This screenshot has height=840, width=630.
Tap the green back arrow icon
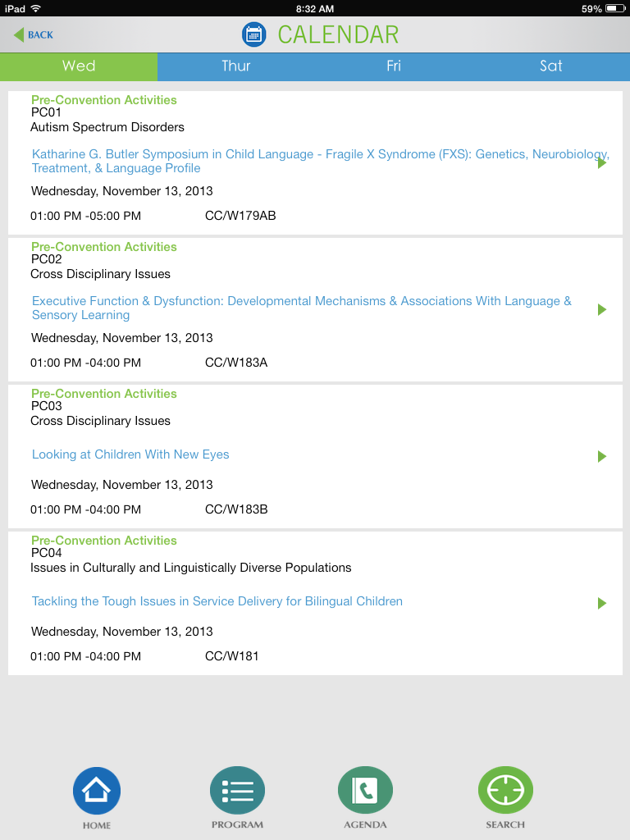click(18, 34)
